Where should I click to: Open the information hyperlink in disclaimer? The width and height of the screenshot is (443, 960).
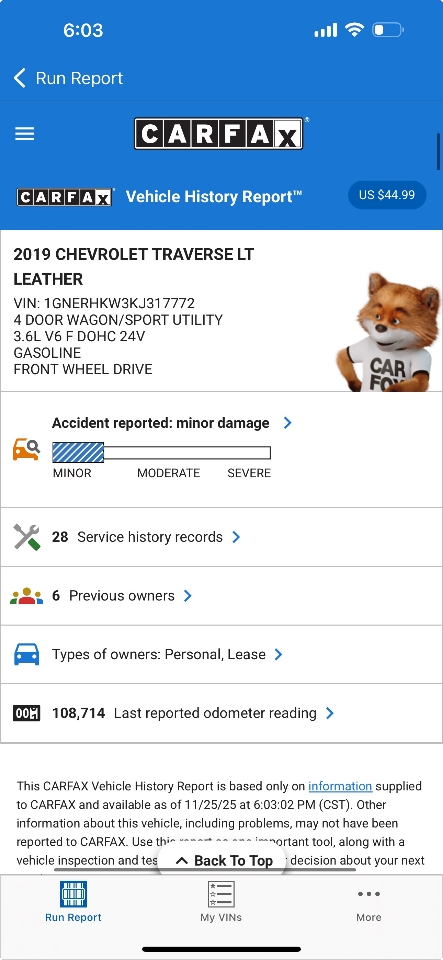click(340, 786)
